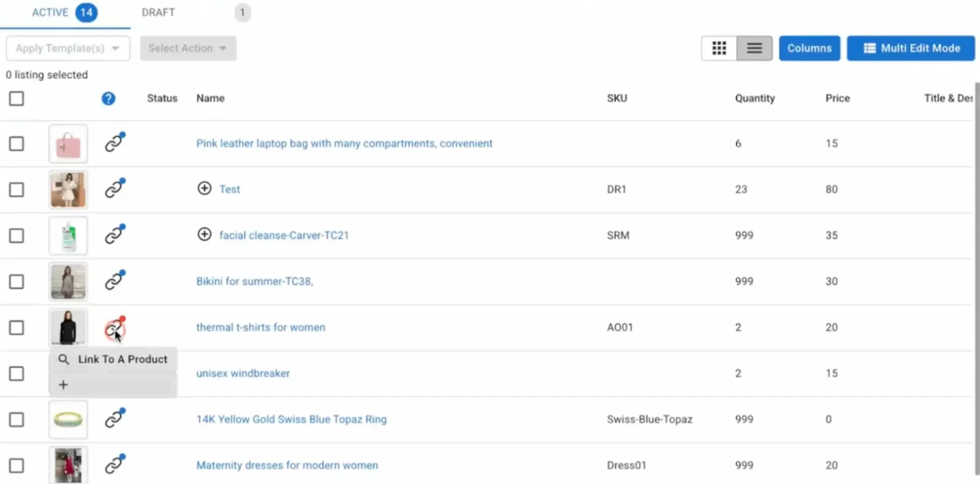Screen dimensions: 980x484
Task: Click the plus icon in the link popup menu
Action: pyautogui.click(x=63, y=385)
